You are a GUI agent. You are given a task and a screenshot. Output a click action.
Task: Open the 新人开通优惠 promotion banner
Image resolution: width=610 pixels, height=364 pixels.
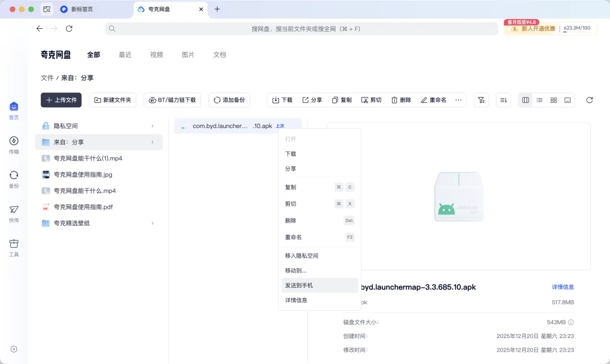pos(533,28)
